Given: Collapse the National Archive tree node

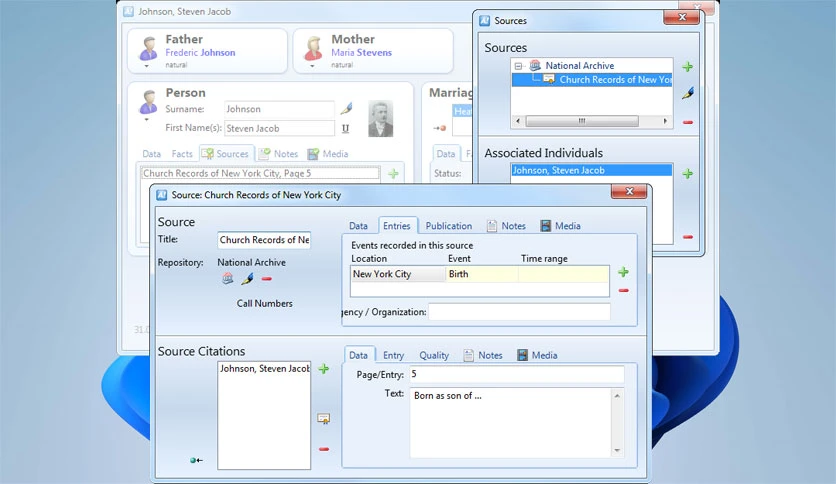Looking at the screenshot, I should click(518, 66).
